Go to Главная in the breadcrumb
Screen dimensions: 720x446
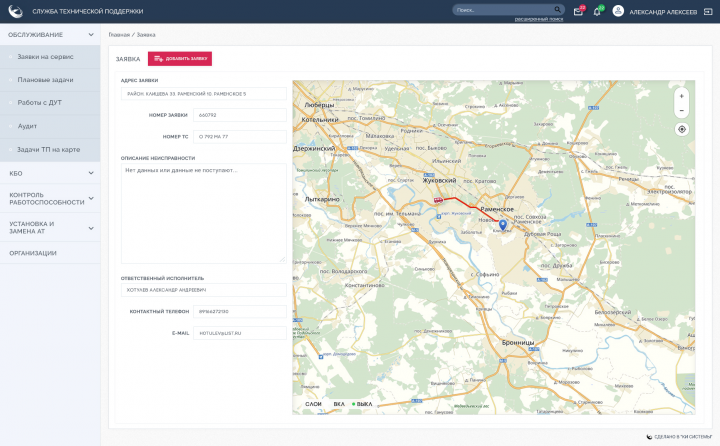[119, 35]
